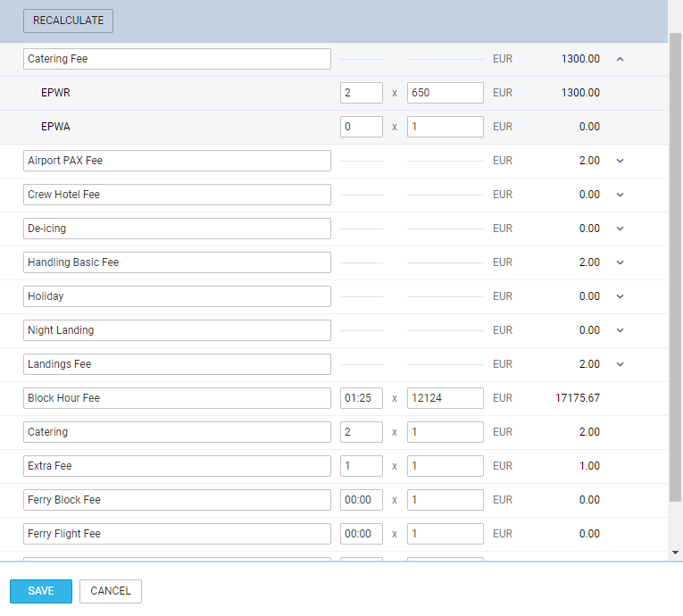The height and width of the screenshot is (616, 683).
Task: Click the scrollbar down arrow
Action: (675, 553)
